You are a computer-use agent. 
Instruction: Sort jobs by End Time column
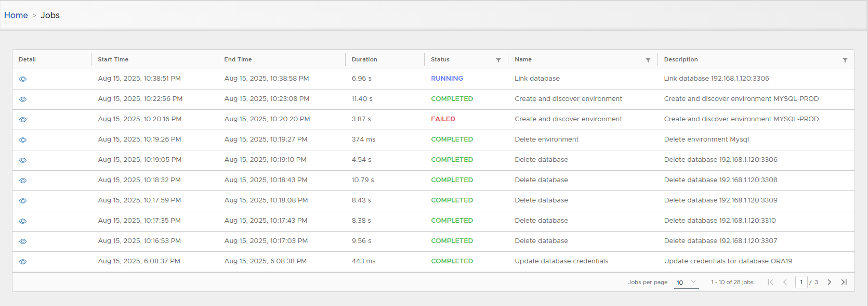(x=238, y=59)
